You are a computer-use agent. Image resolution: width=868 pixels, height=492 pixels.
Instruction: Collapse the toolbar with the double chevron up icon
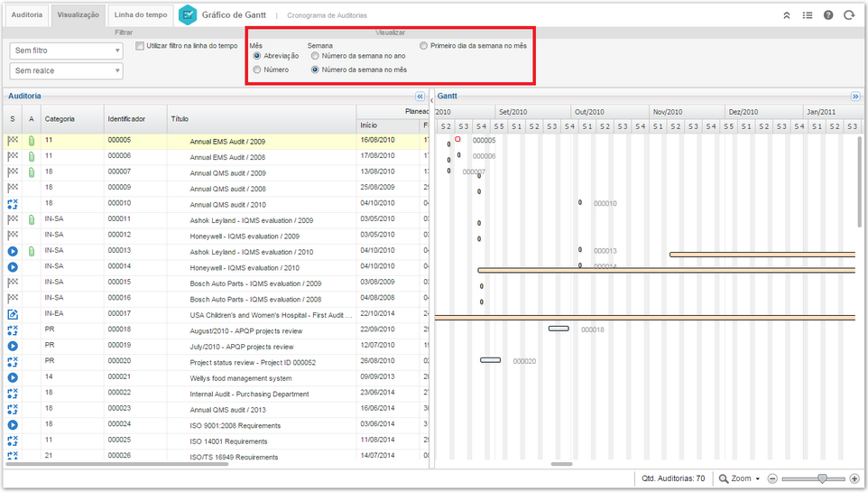(x=787, y=15)
